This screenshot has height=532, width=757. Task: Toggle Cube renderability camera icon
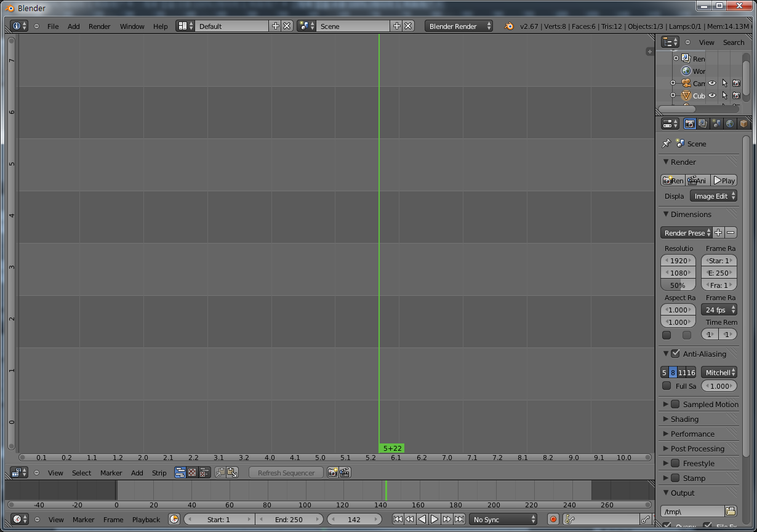click(736, 95)
